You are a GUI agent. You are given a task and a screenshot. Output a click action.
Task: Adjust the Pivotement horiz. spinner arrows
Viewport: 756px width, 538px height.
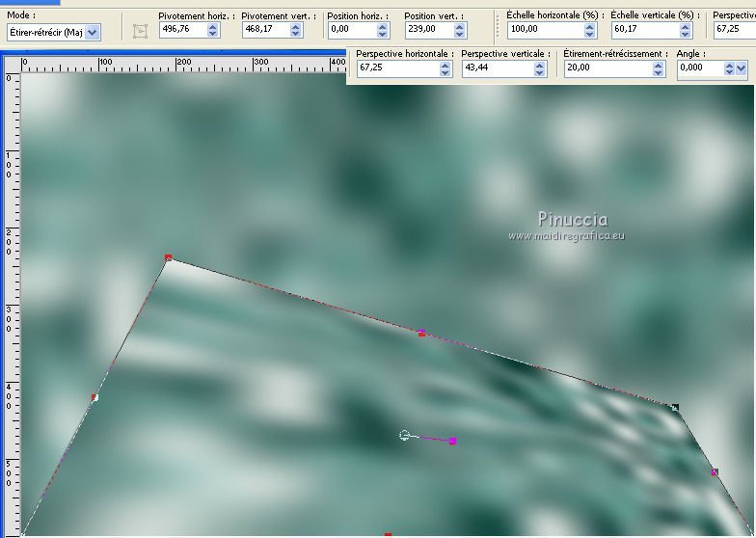213,30
